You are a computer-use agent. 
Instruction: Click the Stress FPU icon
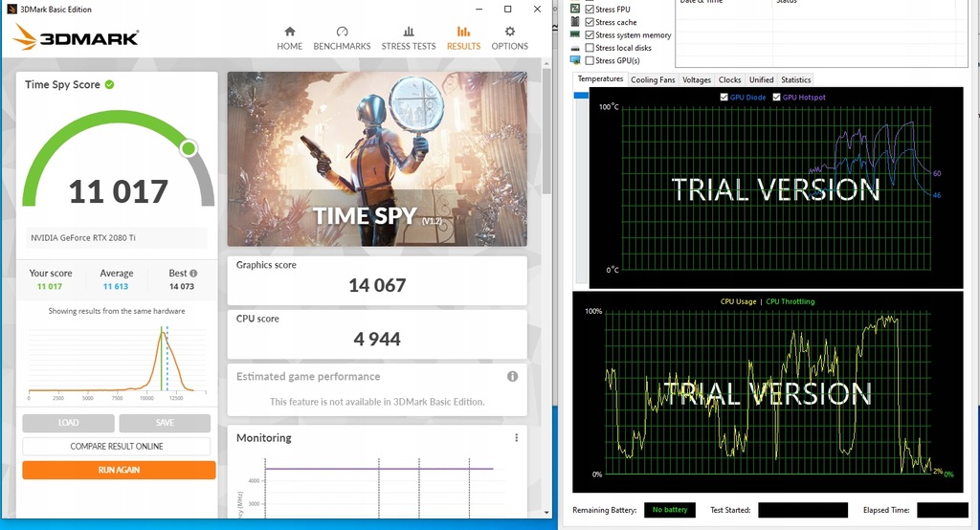coord(575,9)
